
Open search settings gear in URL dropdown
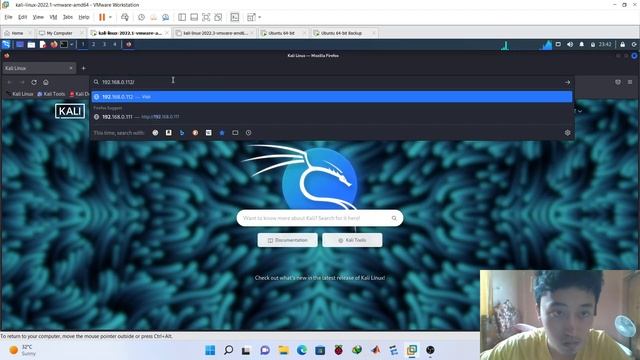click(567, 133)
